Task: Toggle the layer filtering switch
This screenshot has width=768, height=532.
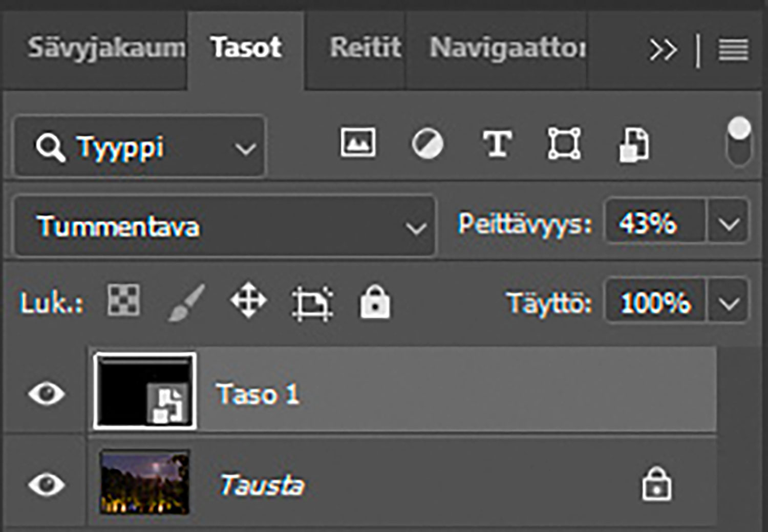Action: tap(739, 141)
